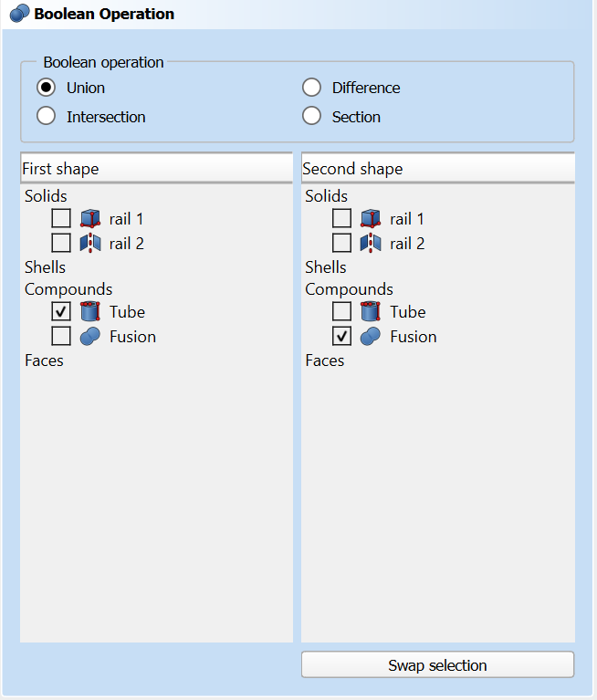Click the Tube icon in Second shape
Image resolution: width=597 pixels, height=700 pixels.
[370, 312]
